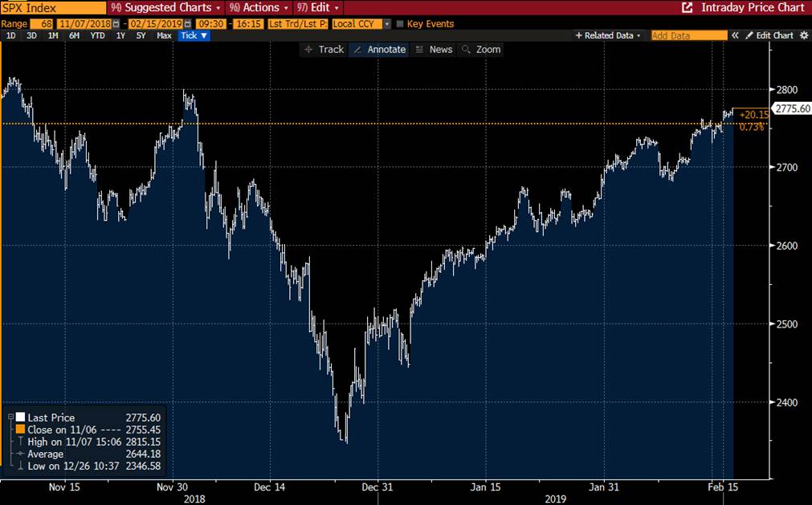Switch to the YTD range tab
This screenshot has height=505, width=812.
pos(97,36)
